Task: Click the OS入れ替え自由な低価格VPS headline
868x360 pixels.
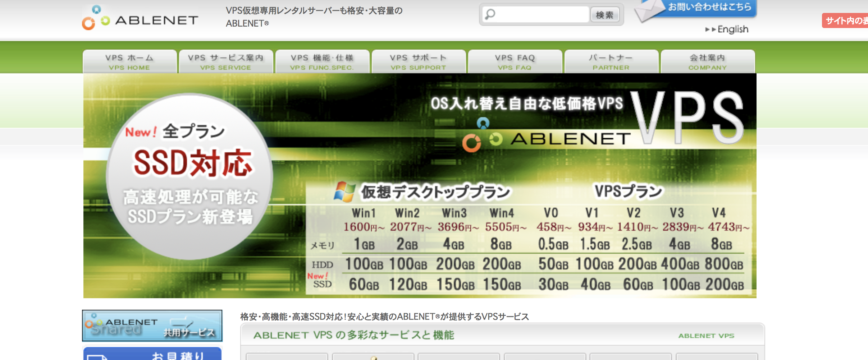Action: point(527,103)
